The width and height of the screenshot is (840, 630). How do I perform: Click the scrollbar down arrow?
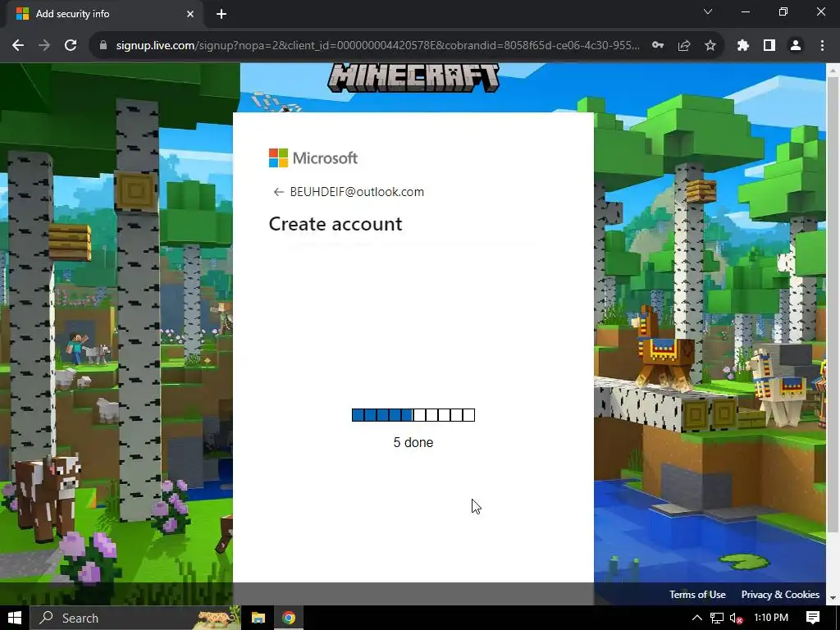[x=833, y=598]
